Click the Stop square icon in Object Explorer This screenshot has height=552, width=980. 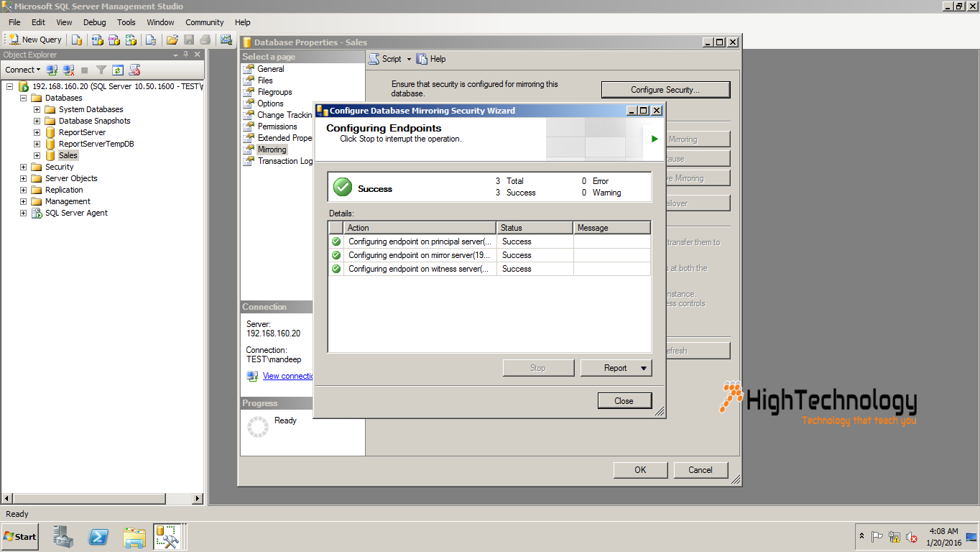coord(85,70)
